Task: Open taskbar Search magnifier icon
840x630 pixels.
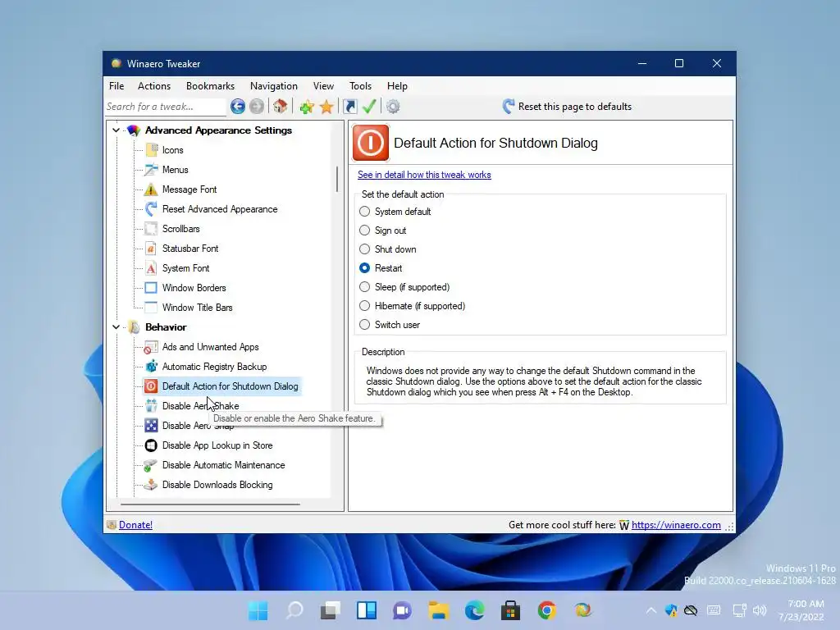Action: tap(294, 610)
